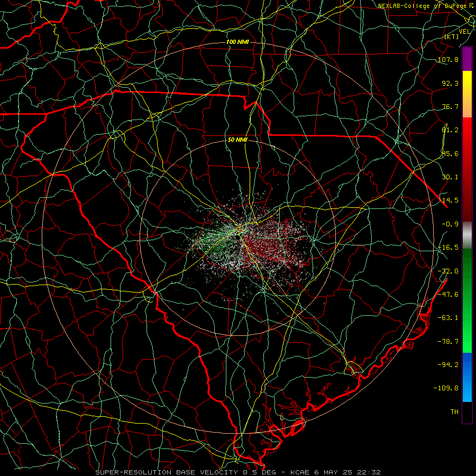Click the 100 NMI range ring label
The image size is (476, 476).
[237, 42]
